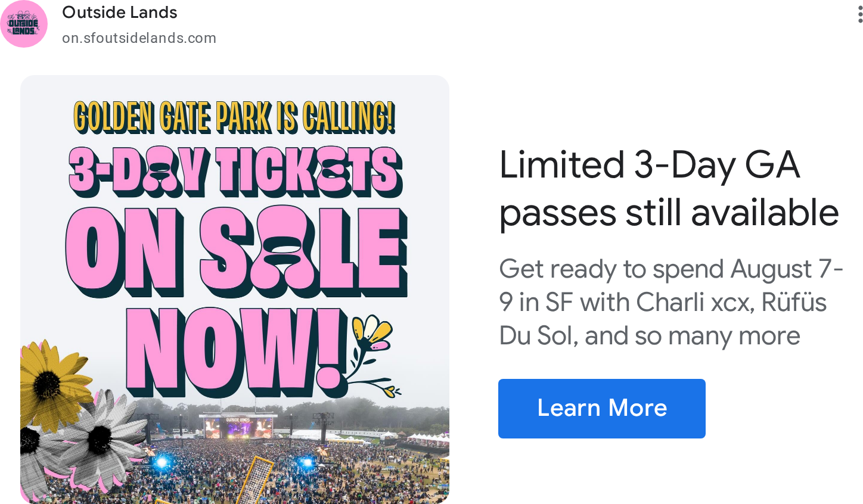
Task: Click the Learn More button
Action: 602,409
